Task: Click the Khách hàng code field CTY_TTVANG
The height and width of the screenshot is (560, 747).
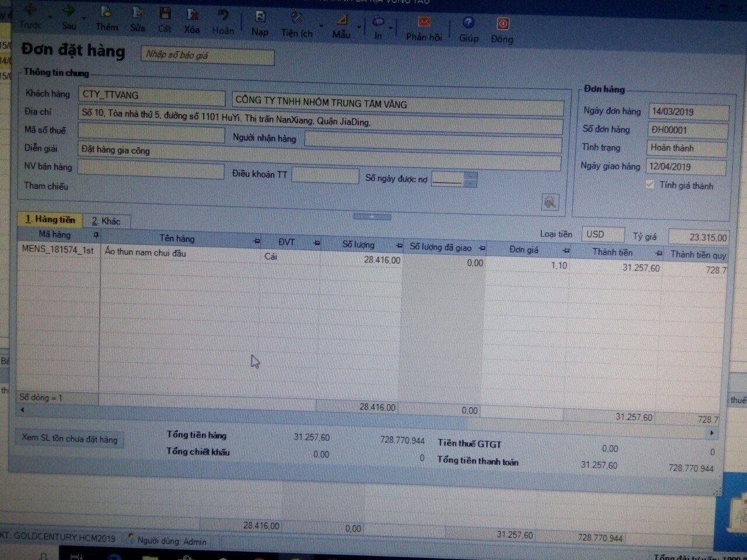Action: (x=152, y=96)
